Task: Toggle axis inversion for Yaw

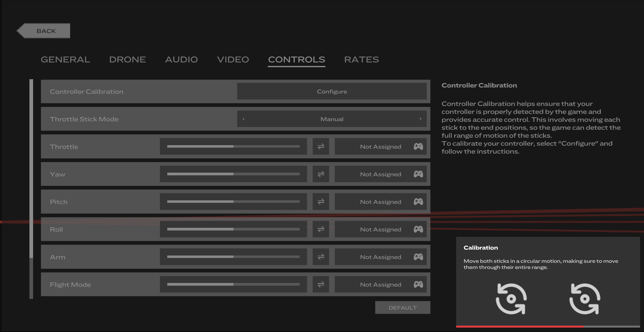Action: click(321, 174)
